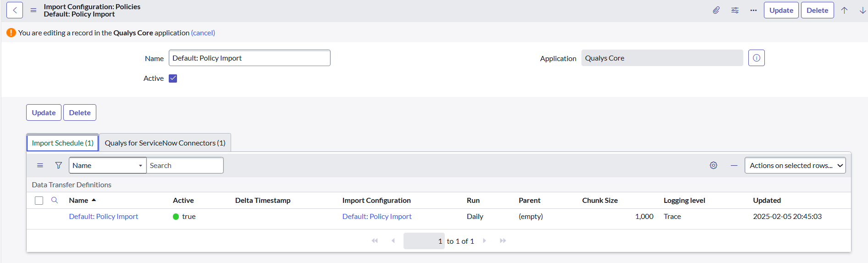The image size is (868, 263).
Task: Sort by Import Configuration column header
Action: tap(376, 201)
